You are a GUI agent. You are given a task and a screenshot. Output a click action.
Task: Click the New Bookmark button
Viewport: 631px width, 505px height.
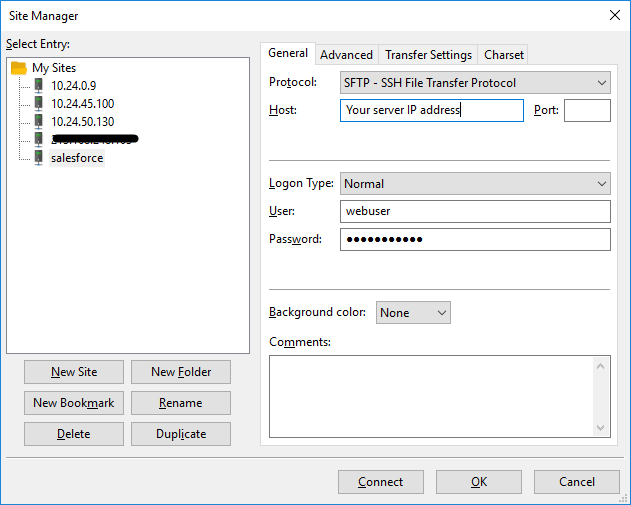coord(74,403)
